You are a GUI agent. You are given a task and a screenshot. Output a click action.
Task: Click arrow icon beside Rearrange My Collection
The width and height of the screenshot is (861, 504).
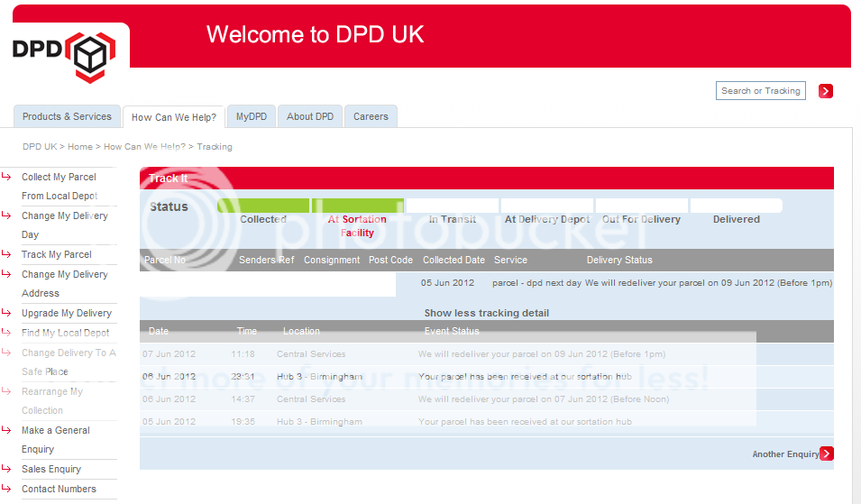coord(6,391)
